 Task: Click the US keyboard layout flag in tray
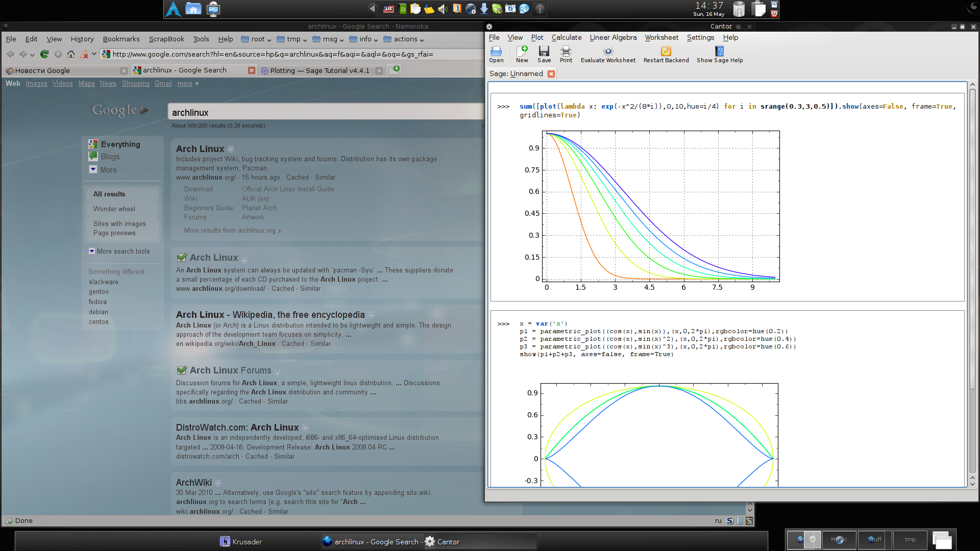(389, 9)
